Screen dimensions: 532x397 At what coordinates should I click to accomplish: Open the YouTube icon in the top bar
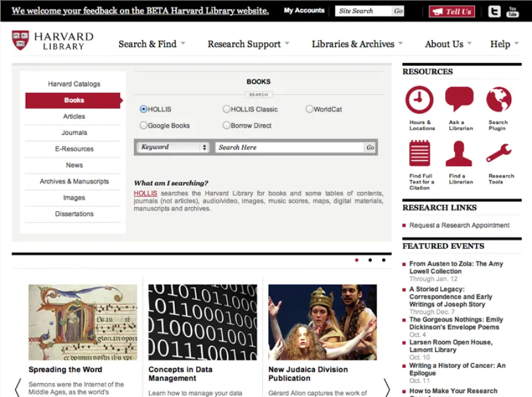[512, 12]
